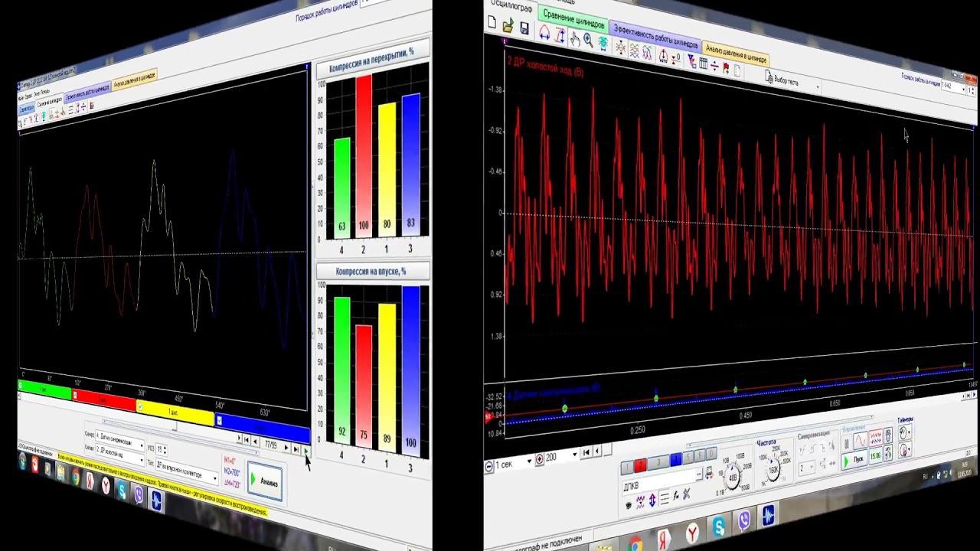The width and height of the screenshot is (980, 551).
Task: Click the tools wrench icon under ДПКВ
Action: click(687, 494)
